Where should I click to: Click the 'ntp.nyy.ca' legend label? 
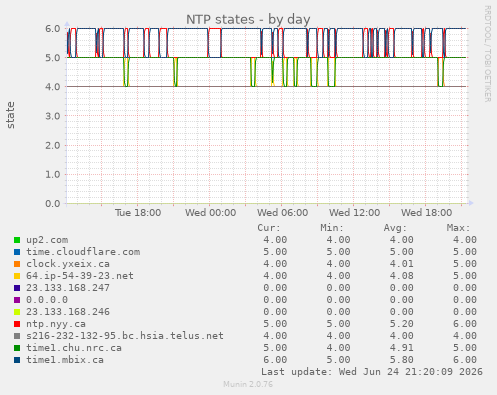[x=56, y=324]
